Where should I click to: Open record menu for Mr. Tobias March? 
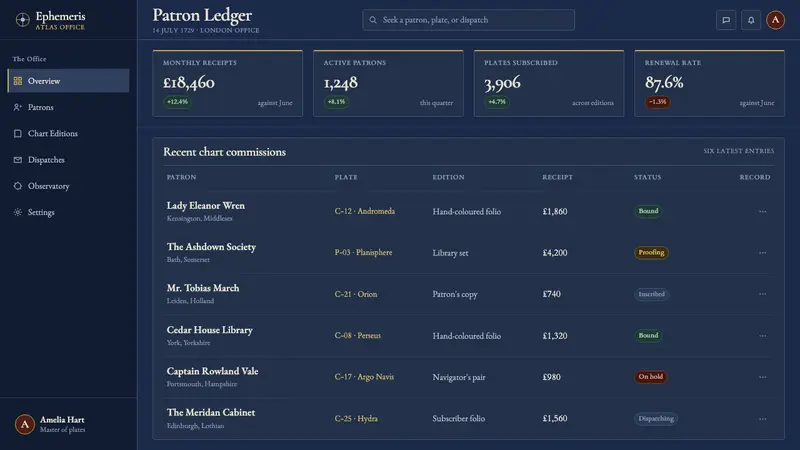(x=762, y=294)
